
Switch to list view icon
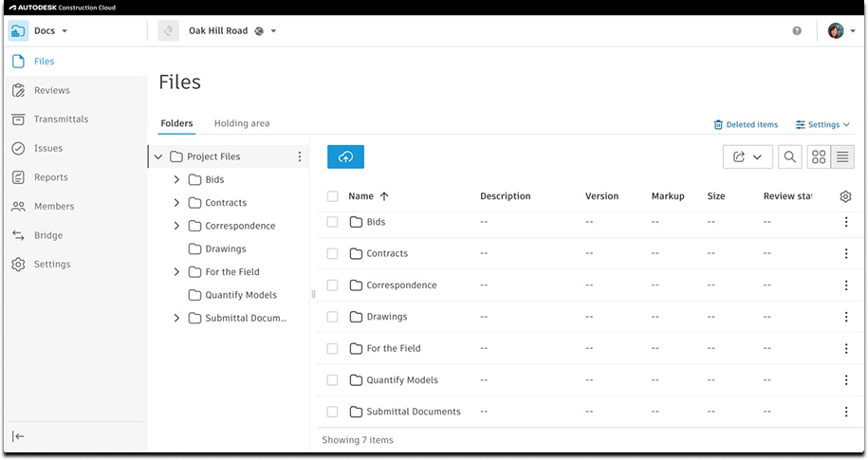[842, 157]
